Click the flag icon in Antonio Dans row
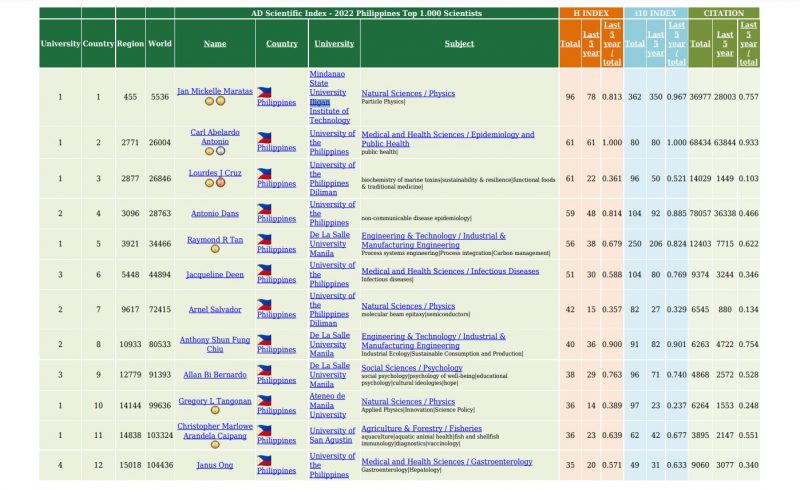The width and height of the screenshot is (800, 490). click(264, 209)
